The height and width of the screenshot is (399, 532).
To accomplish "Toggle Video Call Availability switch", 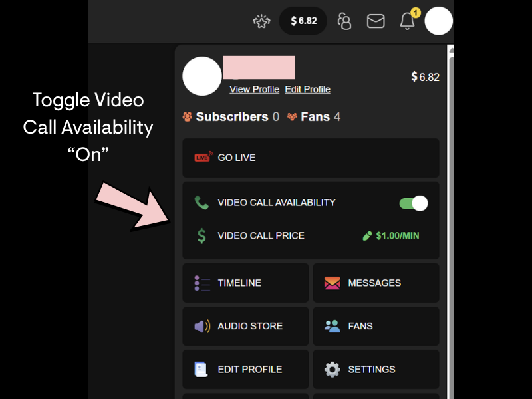I will click(x=413, y=203).
